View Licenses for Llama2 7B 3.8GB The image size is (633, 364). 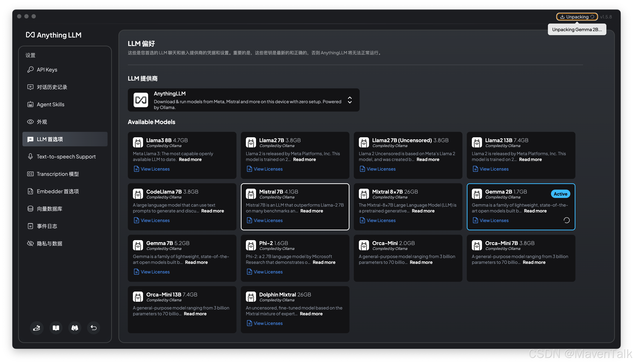pyautogui.click(x=265, y=169)
